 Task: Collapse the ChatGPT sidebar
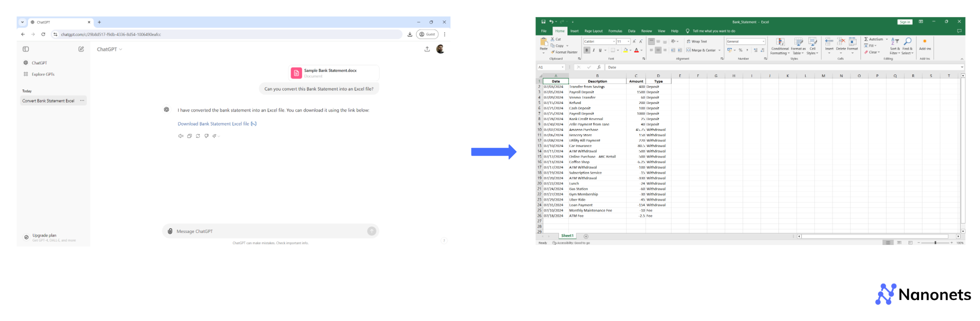[x=25, y=49]
